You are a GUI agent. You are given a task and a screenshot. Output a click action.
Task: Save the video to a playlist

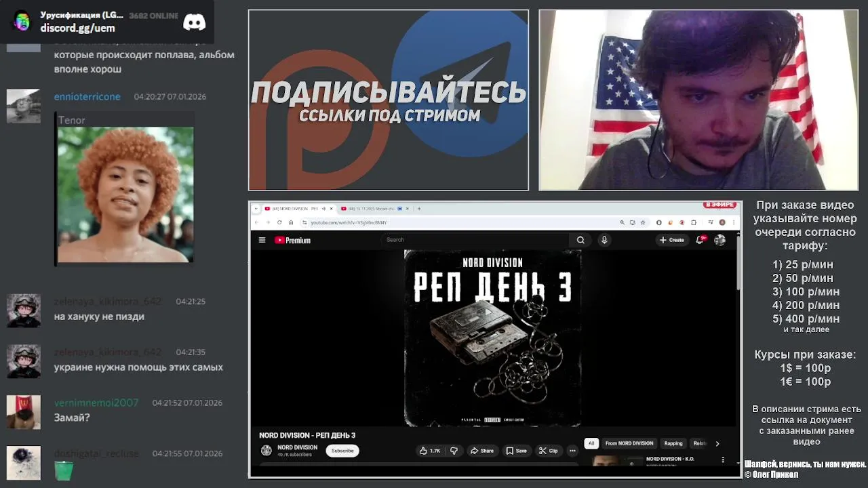point(517,451)
